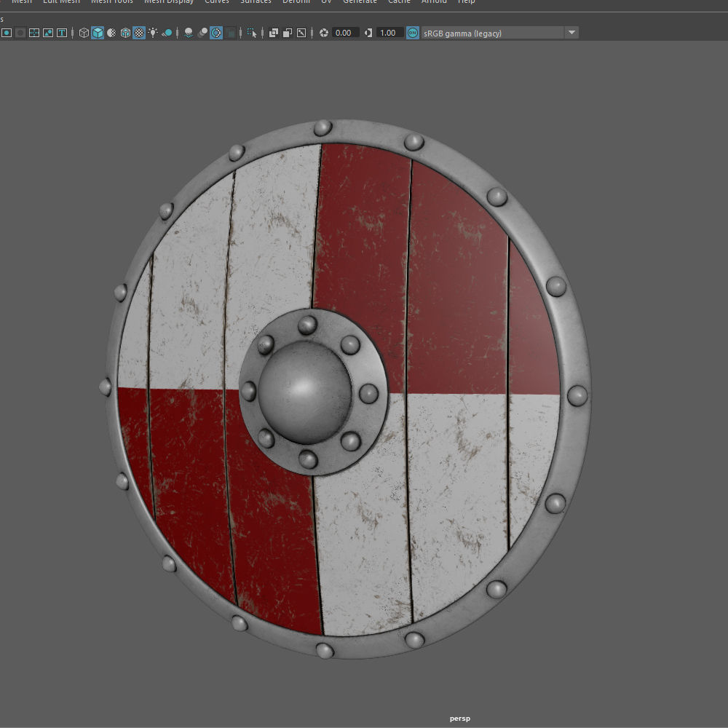The width and height of the screenshot is (728, 728).
Task: Click the Gamma value field 1.00
Action: click(389, 33)
